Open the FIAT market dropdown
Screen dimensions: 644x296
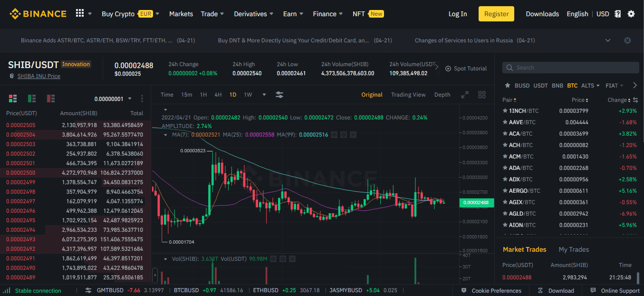pyautogui.click(x=615, y=86)
